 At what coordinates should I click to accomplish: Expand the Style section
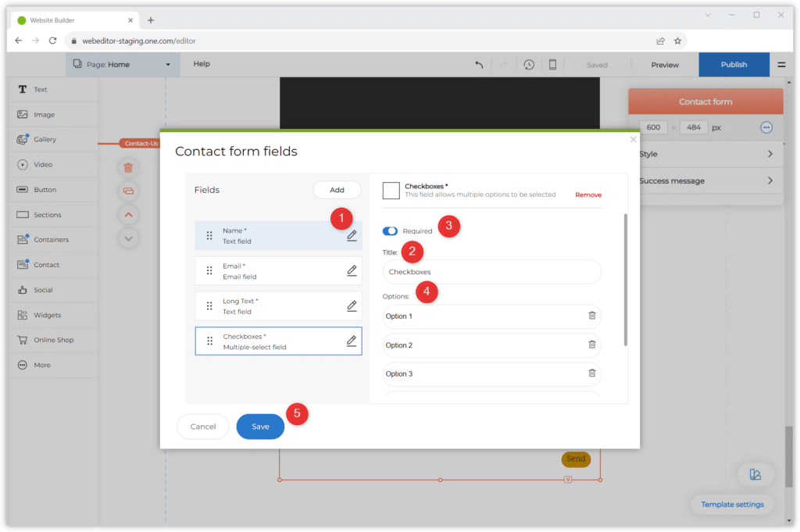[705, 154]
